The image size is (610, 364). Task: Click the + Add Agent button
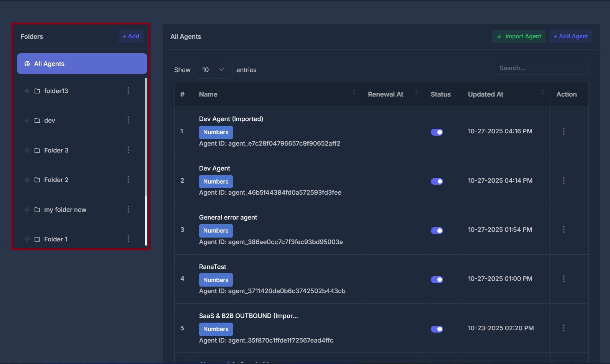pos(571,36)
